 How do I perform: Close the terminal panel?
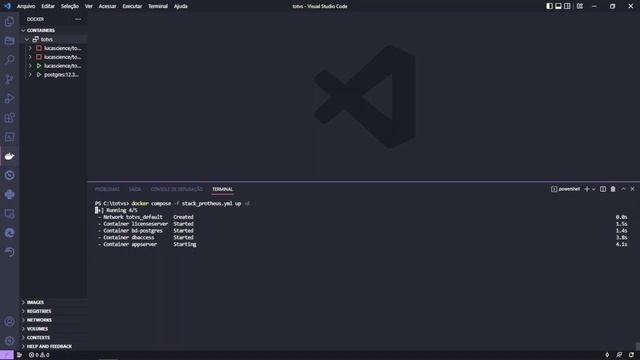point(632,189)
